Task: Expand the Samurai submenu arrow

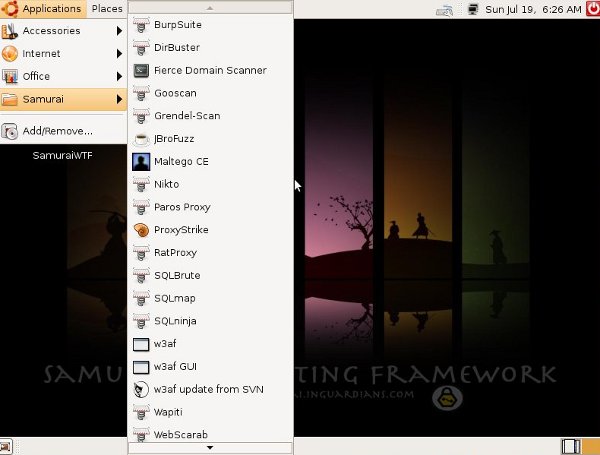Action: [x=119, y=99]
